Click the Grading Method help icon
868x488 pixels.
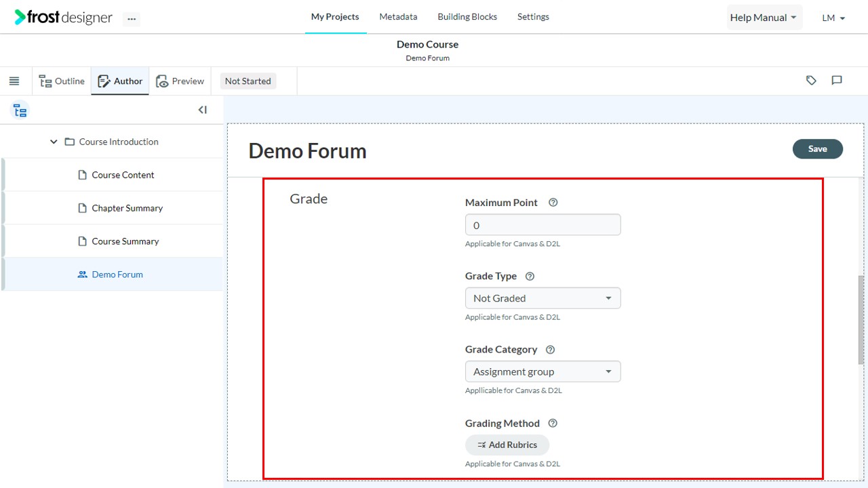point(553,424)
